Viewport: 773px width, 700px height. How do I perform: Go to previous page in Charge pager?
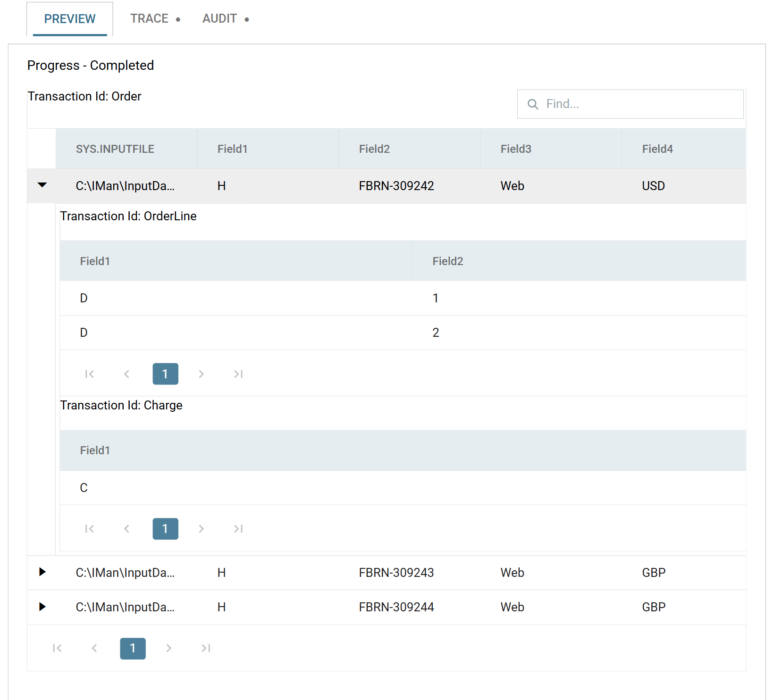click(126, 529)
